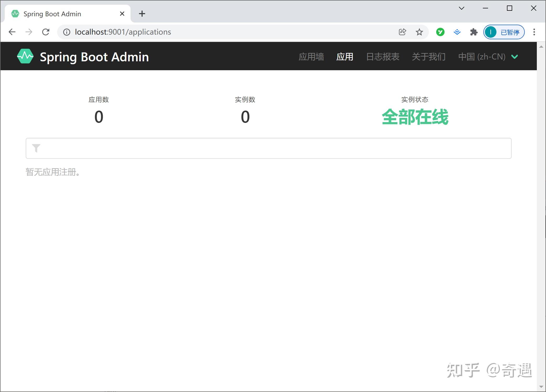Click the Spring Boot Admin hexagon logo icon

(25, 56)
